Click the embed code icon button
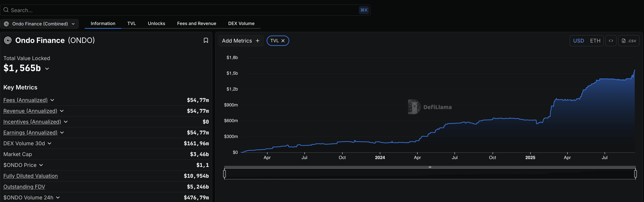644x202 pixels. click(x=611, y=41)
